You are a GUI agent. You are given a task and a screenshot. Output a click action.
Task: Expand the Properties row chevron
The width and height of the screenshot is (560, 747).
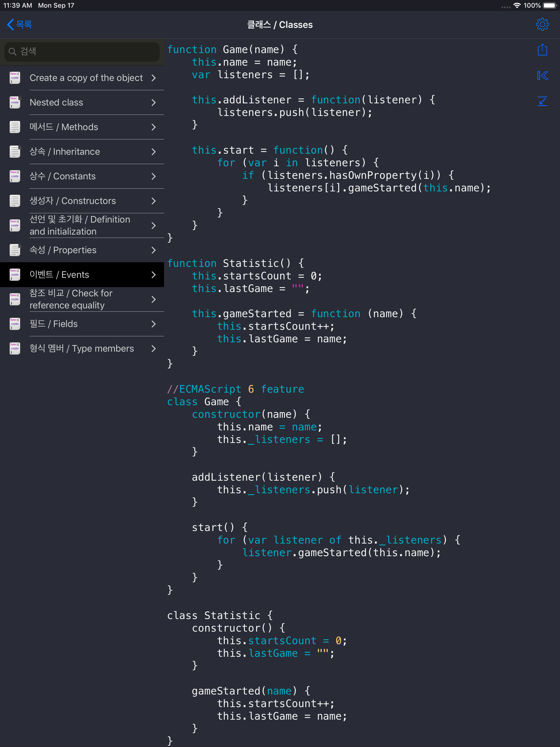(x=154, y=250)
